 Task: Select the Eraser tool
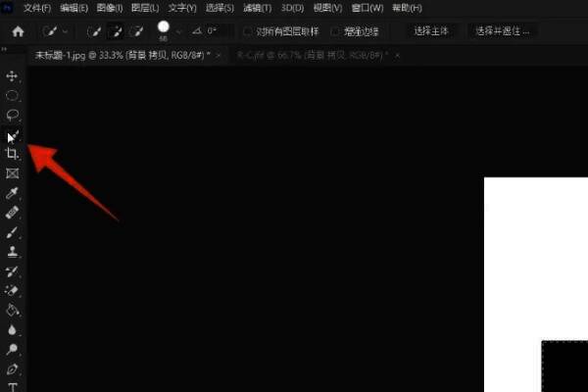(x=12, y=291)
